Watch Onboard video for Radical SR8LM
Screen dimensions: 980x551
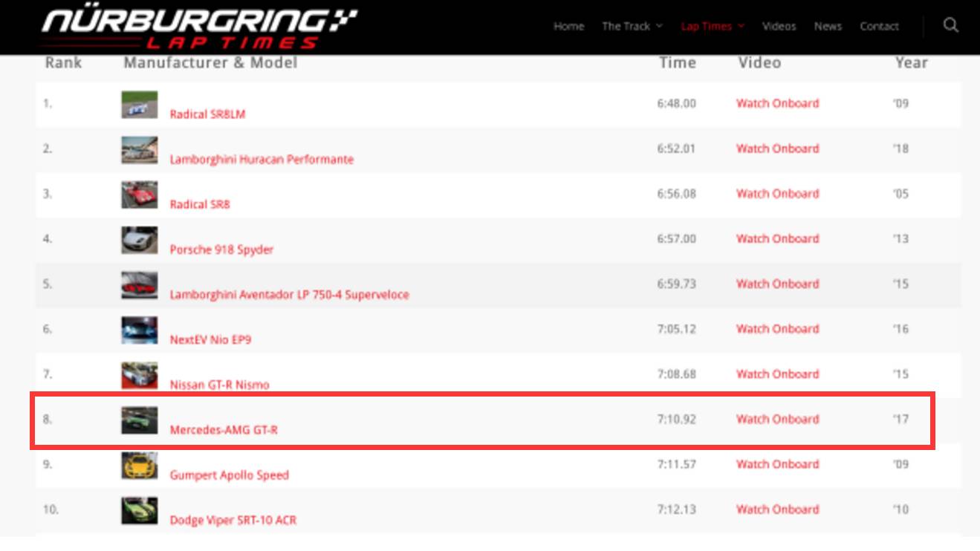[777, 103]
